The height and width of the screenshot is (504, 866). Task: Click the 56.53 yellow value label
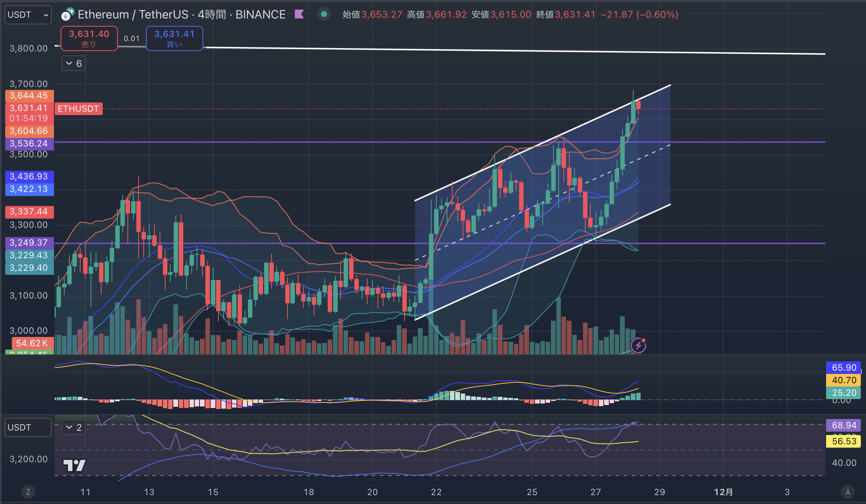[x=843, y=441]
